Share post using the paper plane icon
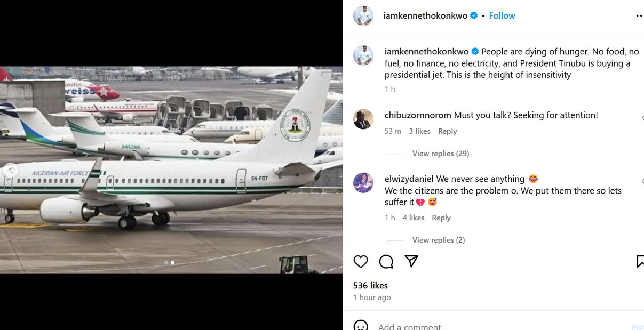This screenshot has height=330, width=644. point(411,261)
